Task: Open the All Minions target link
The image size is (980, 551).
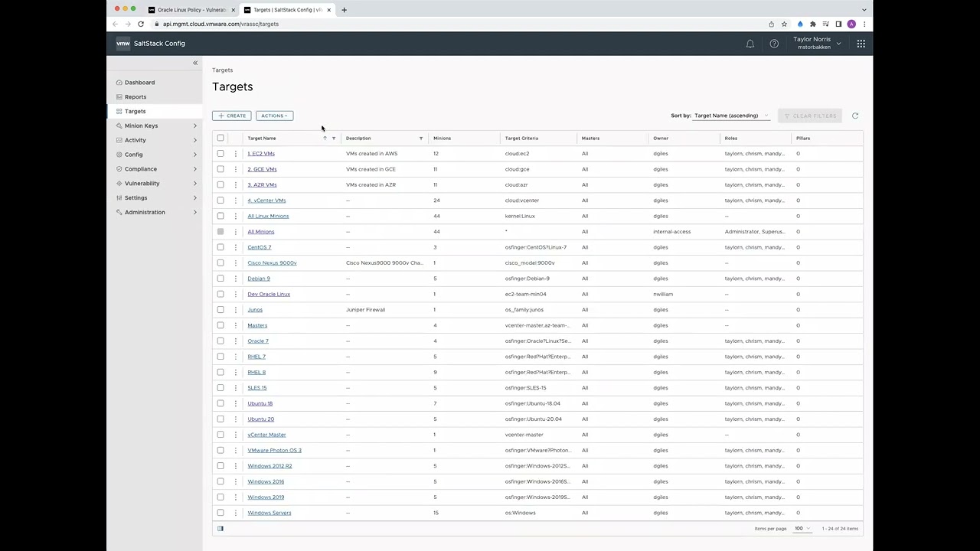Action: [x=261, y=232]
